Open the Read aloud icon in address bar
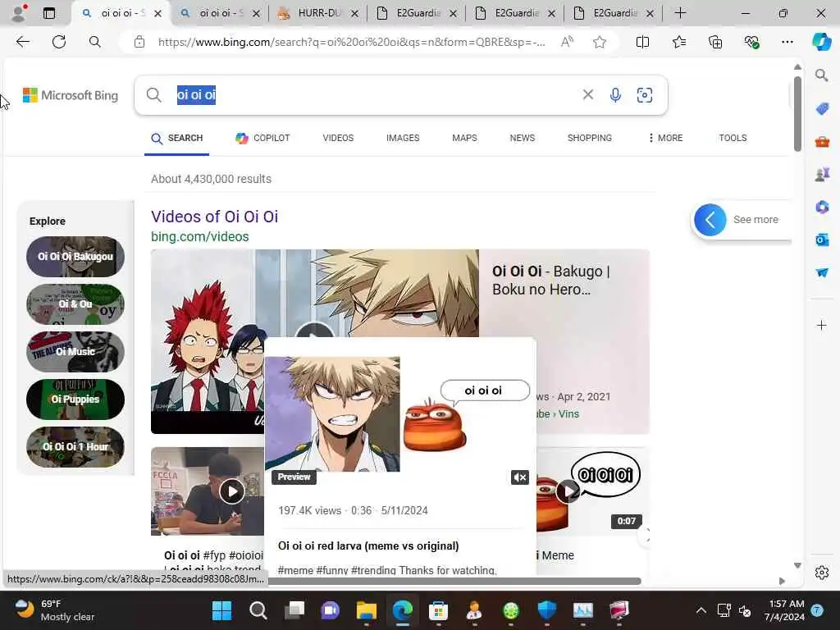 point(567,42)
